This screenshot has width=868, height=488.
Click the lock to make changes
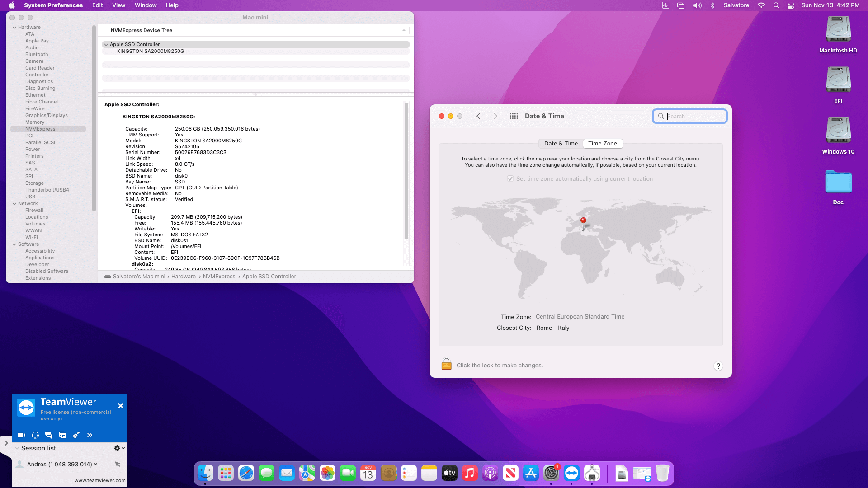[x=446, y=364]
